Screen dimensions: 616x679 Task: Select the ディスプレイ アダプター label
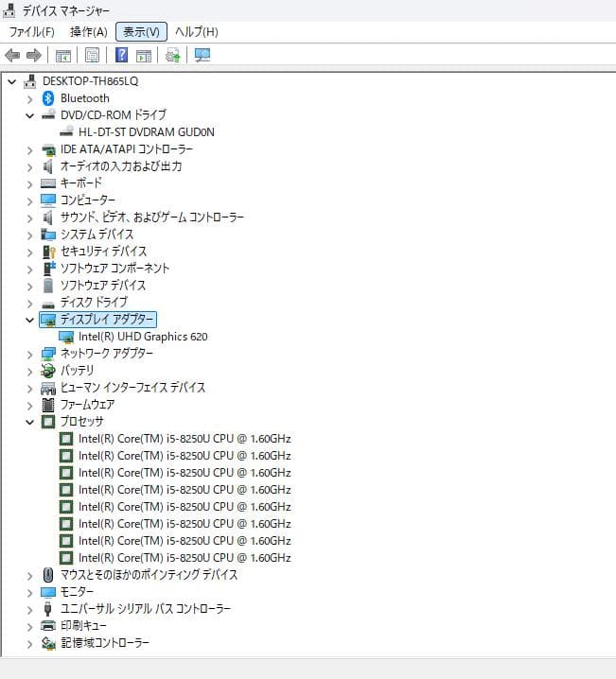(107, 320)
